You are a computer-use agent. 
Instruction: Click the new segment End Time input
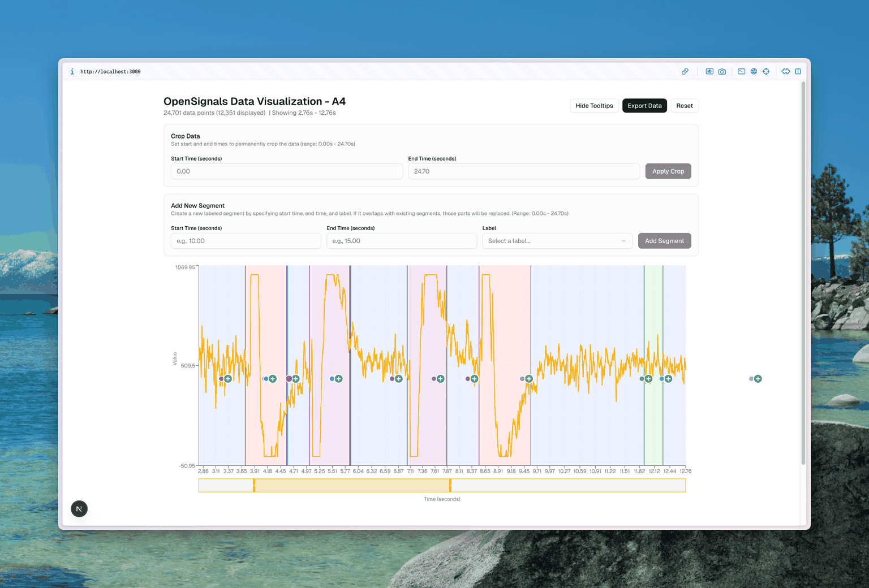(402, 241)
